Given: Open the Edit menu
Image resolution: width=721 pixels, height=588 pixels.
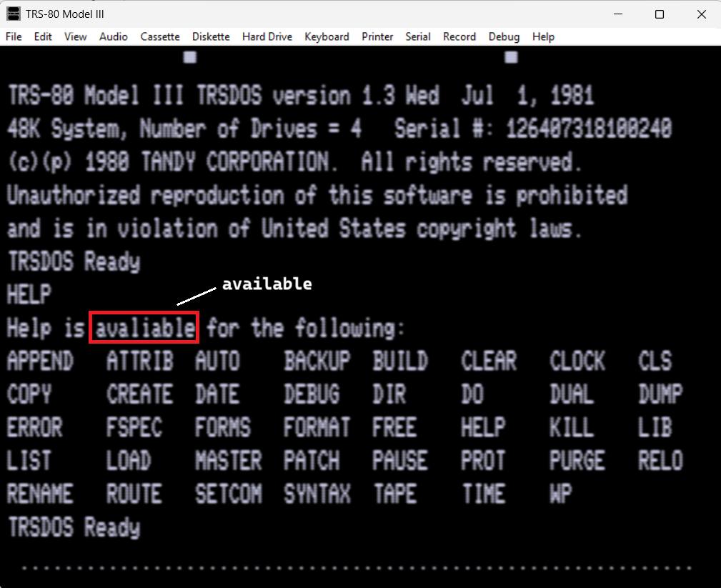Looking at the screenshot, I should point(43,36).
